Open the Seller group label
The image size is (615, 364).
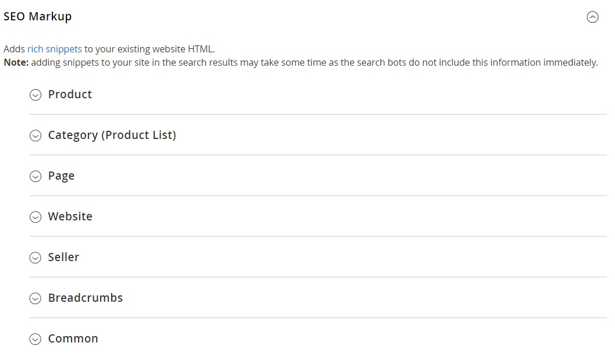63,257
